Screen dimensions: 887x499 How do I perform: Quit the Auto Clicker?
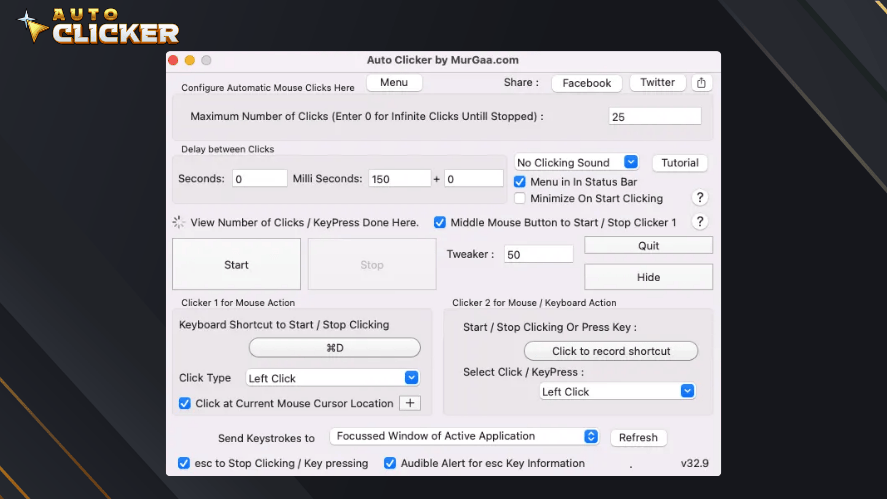click(x=648, y=246)
